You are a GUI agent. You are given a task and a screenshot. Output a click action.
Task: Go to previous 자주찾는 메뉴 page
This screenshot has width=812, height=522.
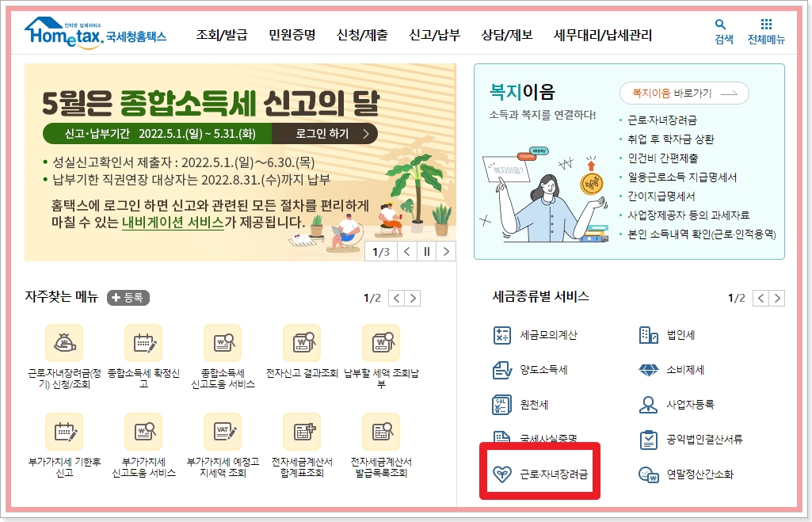pos(396,299)
